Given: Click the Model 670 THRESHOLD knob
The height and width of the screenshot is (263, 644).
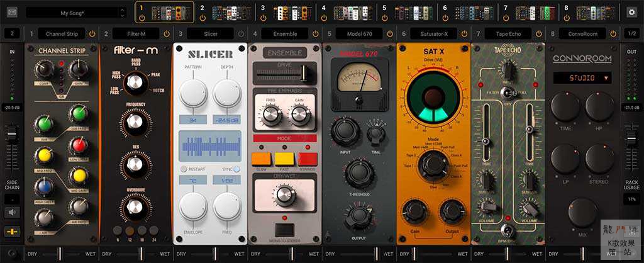Looking at the screenshot, I should (x=359, y=173).
